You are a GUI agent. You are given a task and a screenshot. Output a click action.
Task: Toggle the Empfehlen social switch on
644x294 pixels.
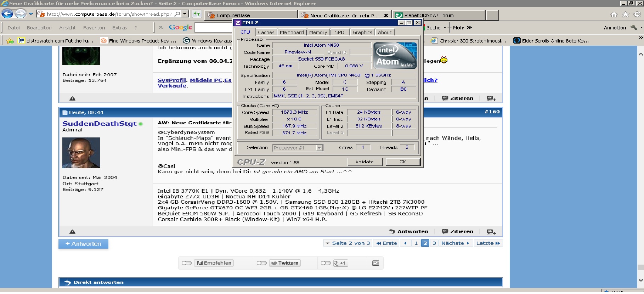tap(187, 263)
